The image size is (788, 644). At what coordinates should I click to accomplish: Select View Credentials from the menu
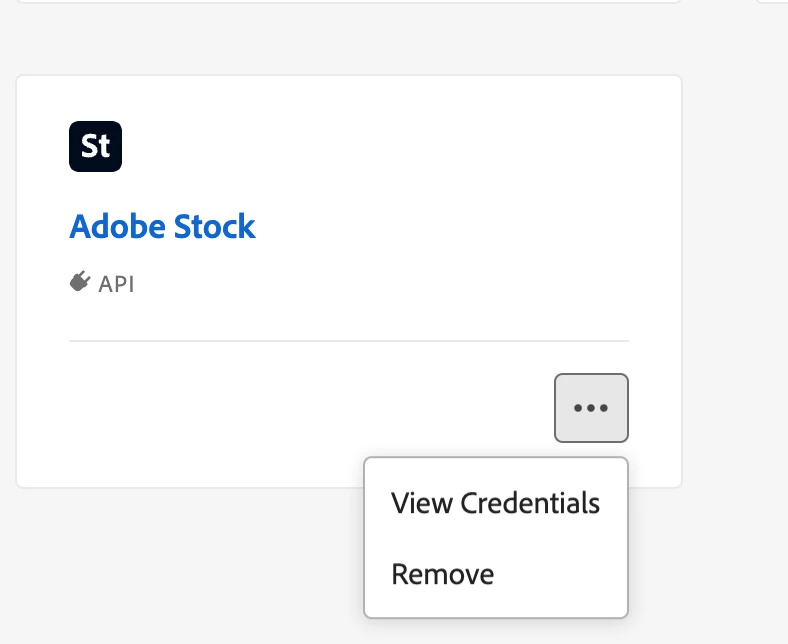495,502
